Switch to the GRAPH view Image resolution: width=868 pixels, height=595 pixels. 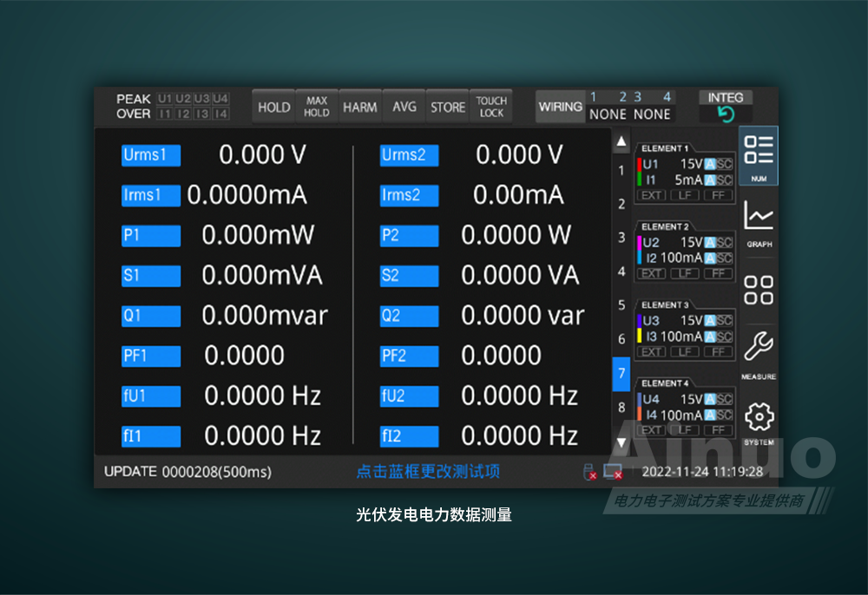coord(759,223)
